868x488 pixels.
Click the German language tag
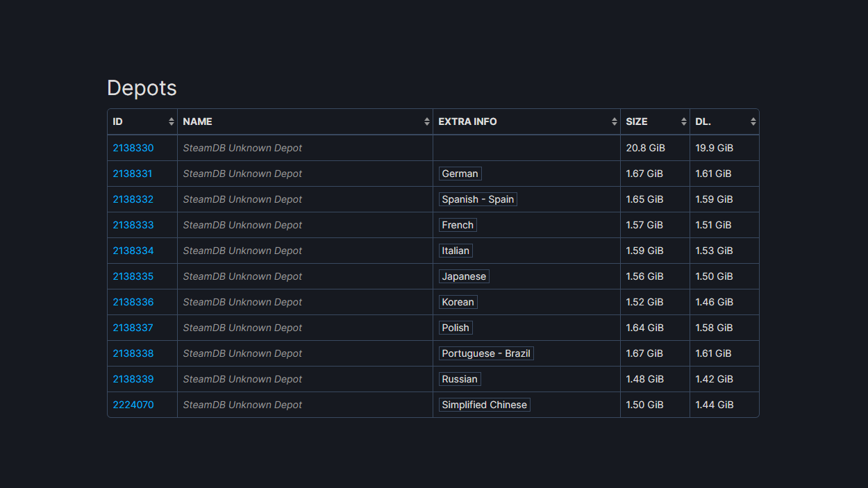tap(460, 174)
